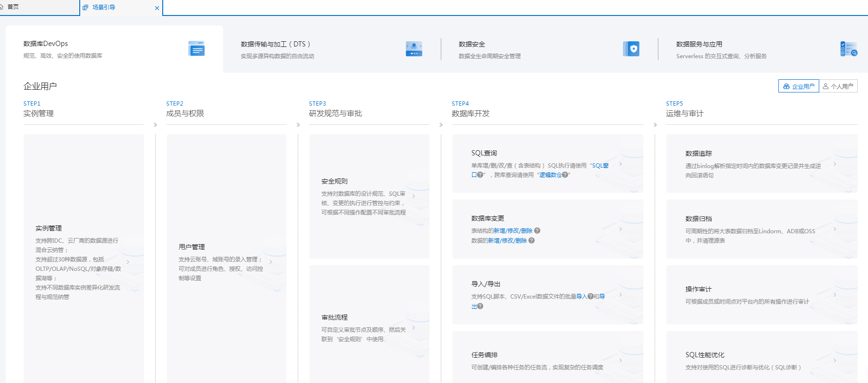Viewport: 868px width, 383px height.
Task: Click the 数据追踪 card title
Action: [x=699, y=153]
